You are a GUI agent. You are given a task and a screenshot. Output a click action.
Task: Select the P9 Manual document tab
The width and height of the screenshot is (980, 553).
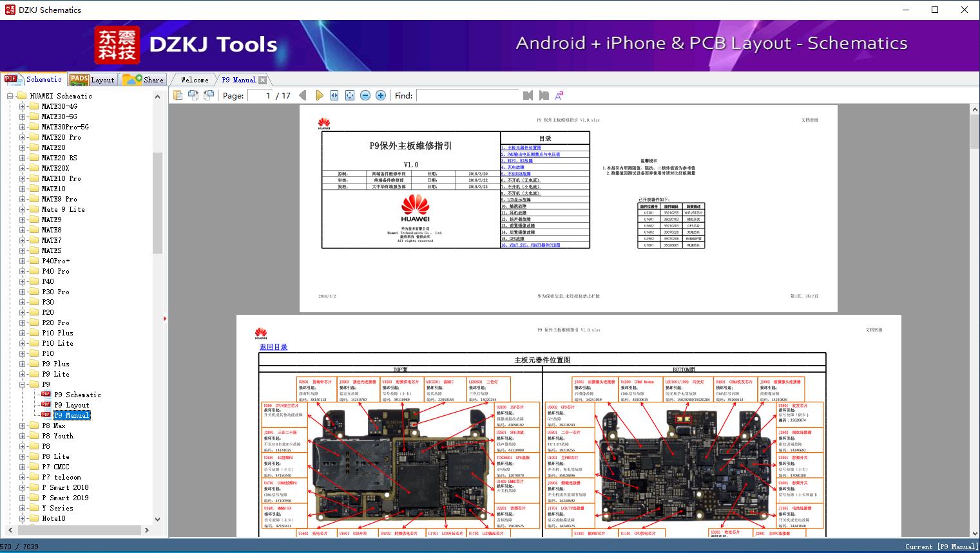point(238,80)
